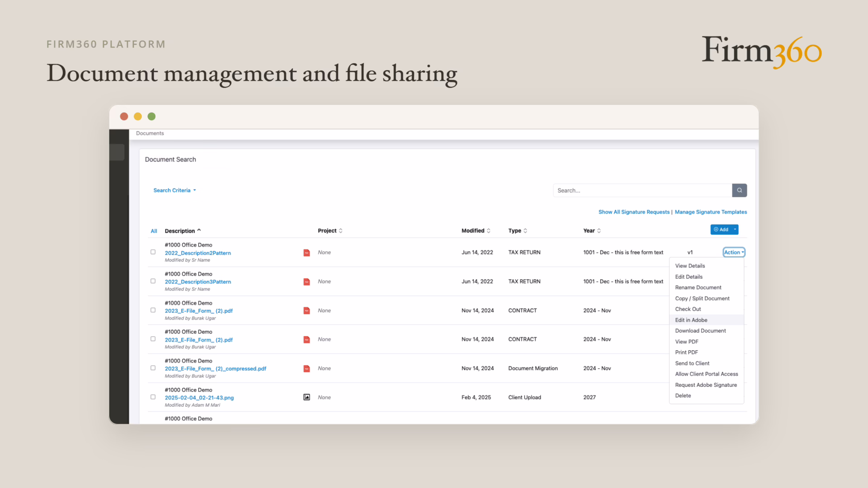The width and height of the screenshot is (868, 488).
Task: Toggle the Action dropdown for first row
Action: pos(734,252)
